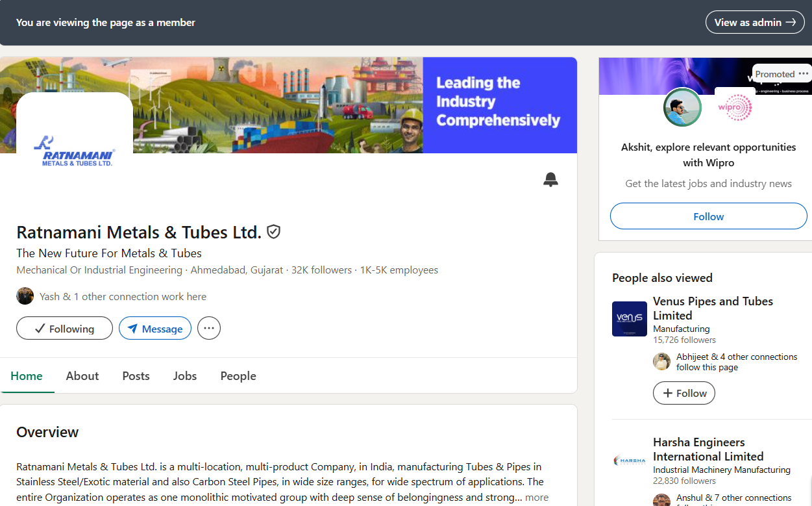The width and height of the screenshot is (812, 506).
Task: Follow Wipro from the promoted card
Action: (x=708, y=216)
